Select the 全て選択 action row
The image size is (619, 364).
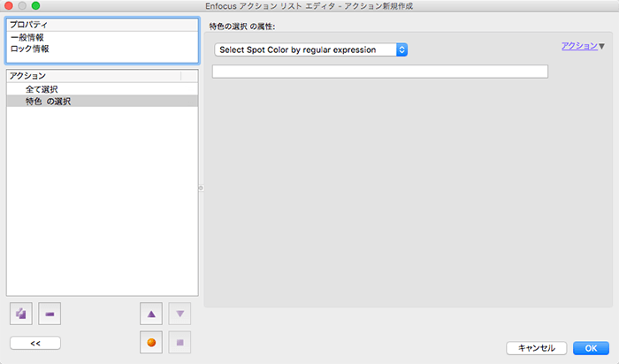[x=103, y=89]
